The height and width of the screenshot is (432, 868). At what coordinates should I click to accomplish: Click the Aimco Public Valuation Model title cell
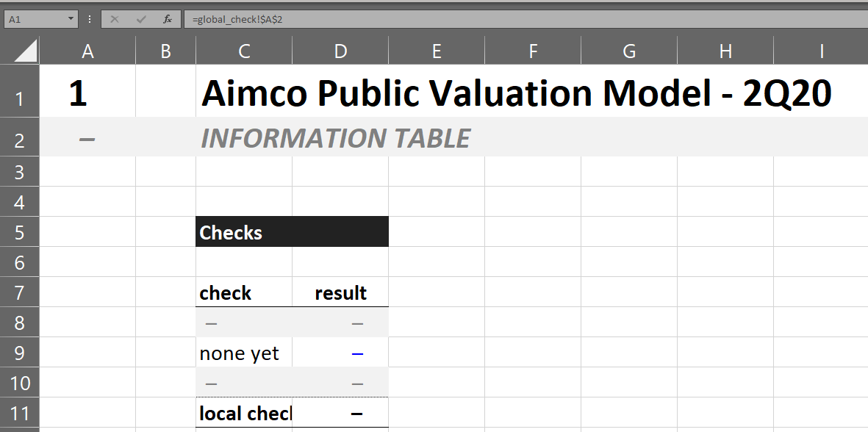(516, 93)
